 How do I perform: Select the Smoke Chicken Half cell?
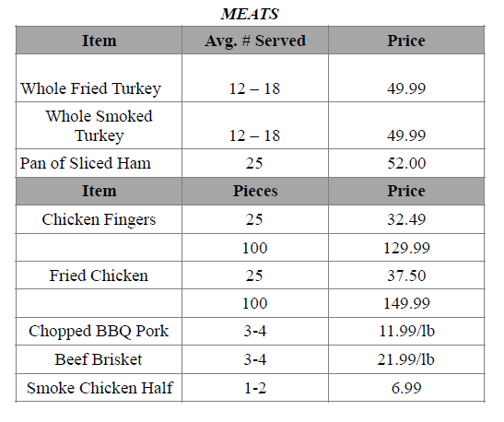(x=99, y=388)
